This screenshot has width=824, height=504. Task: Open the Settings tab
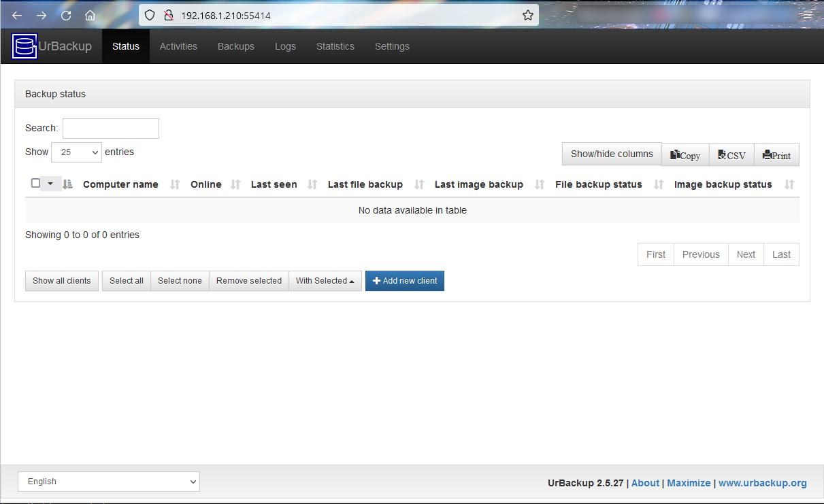coord(392,47)
